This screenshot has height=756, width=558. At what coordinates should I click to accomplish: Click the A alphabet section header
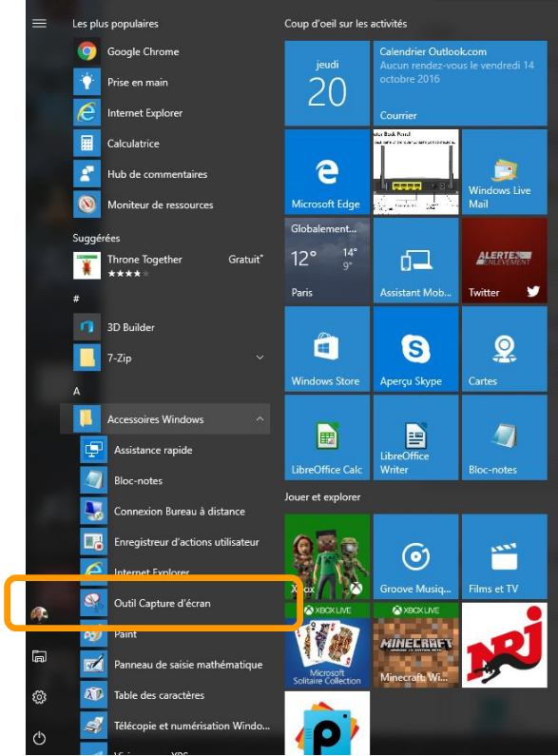[76, 391]
